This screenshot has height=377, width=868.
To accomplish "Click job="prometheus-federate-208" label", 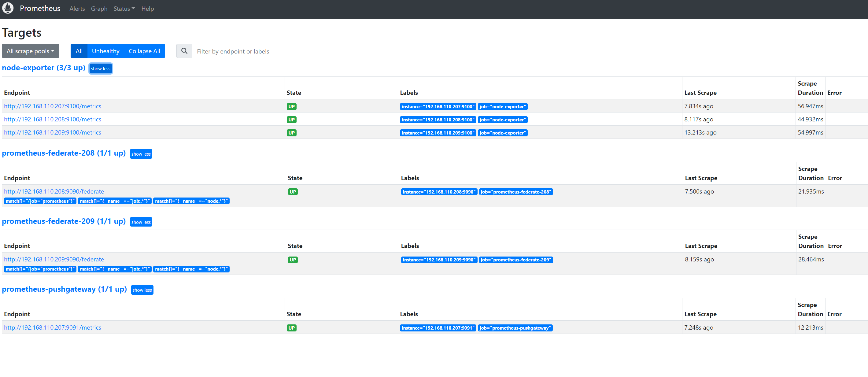I will [x=515, y=192].
